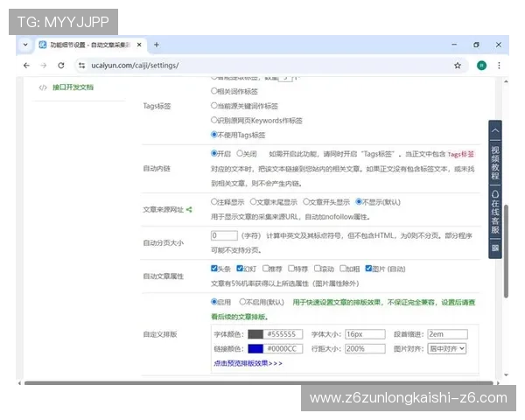
Task: Edit the #555555 font color field
Action: (283, 334)
